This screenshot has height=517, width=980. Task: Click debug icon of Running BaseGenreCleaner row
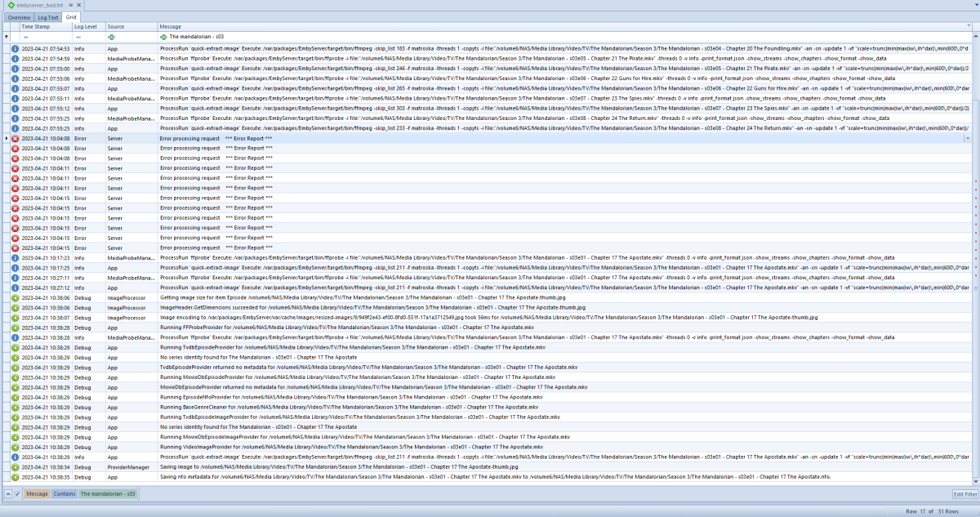point(15,407)
